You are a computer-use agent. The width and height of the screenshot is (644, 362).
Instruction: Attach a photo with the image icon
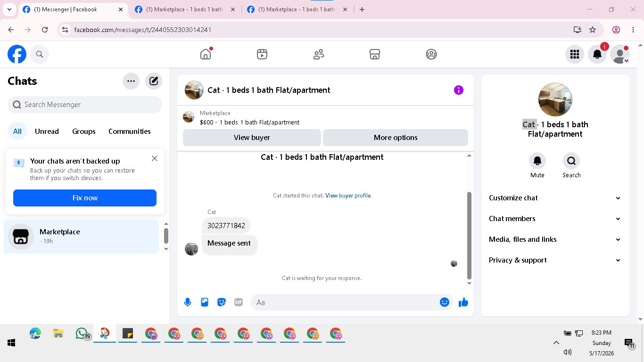(x=205, y=303)
